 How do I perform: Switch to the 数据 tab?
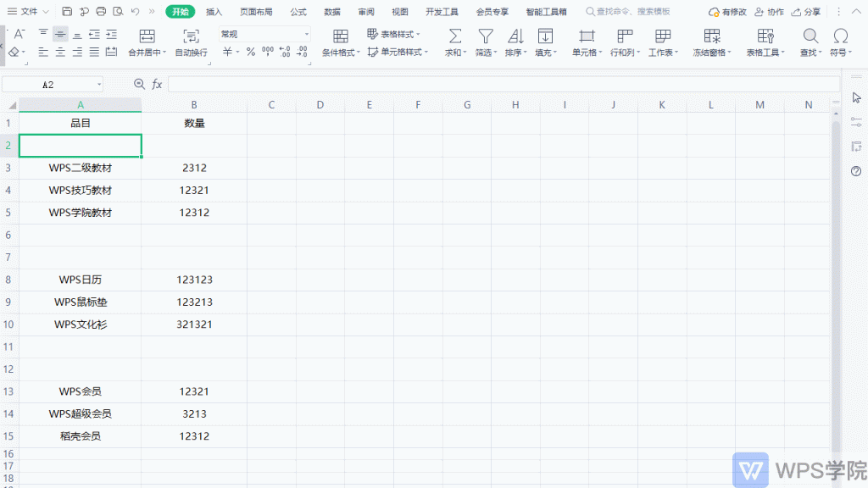coord(332,12)
